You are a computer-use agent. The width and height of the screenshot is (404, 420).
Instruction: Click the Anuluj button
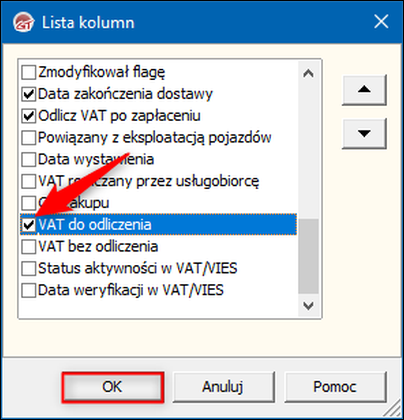tap(223, 387)
